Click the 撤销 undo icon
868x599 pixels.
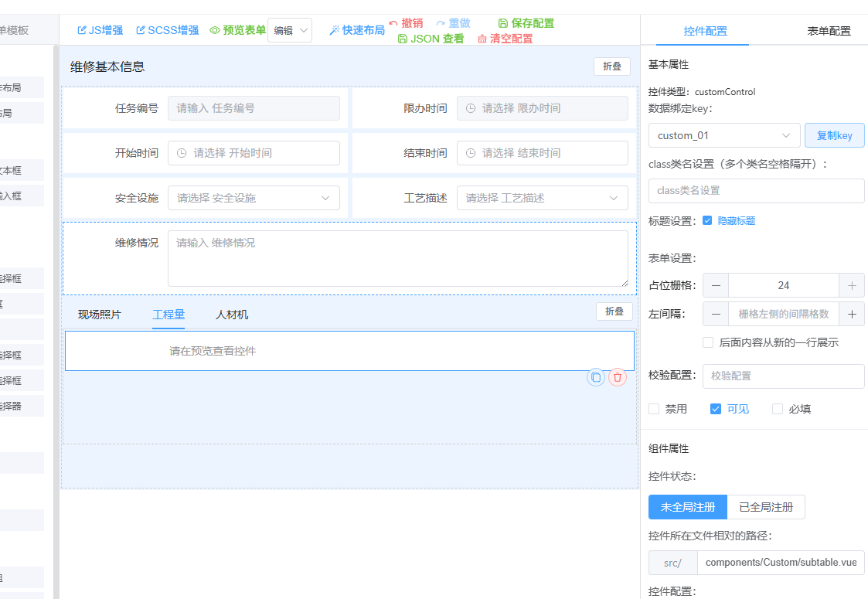click(x=393, y=23)
